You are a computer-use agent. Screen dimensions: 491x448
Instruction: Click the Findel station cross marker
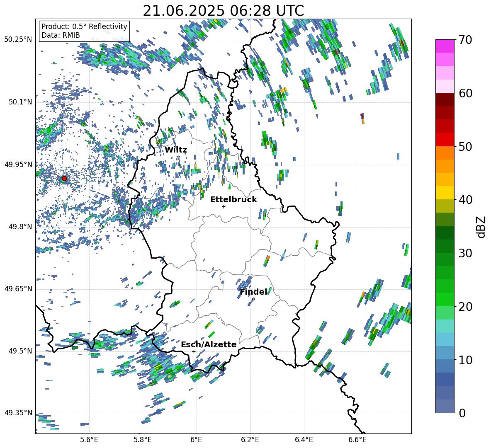coord(253,299)
